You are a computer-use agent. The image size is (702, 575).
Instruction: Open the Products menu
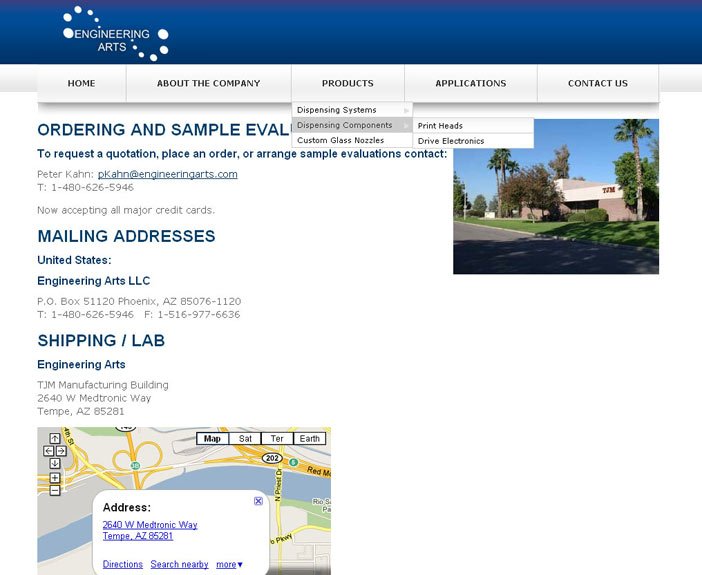point(347,84)
